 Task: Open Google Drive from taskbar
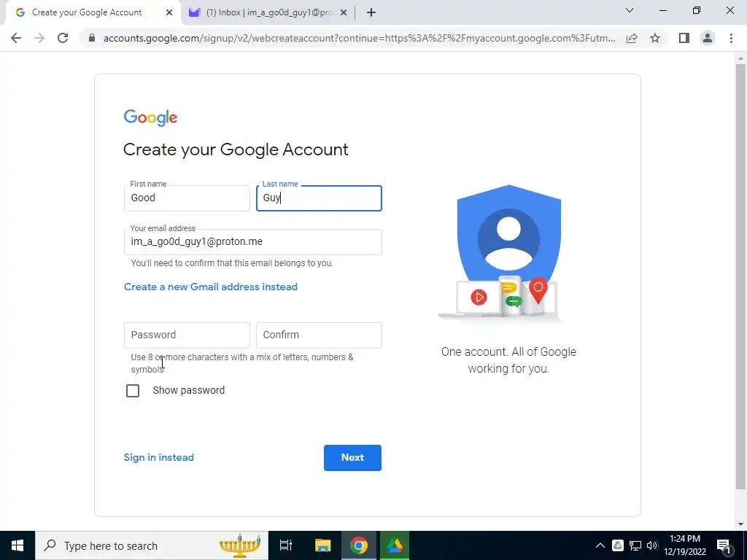point(395,545)
